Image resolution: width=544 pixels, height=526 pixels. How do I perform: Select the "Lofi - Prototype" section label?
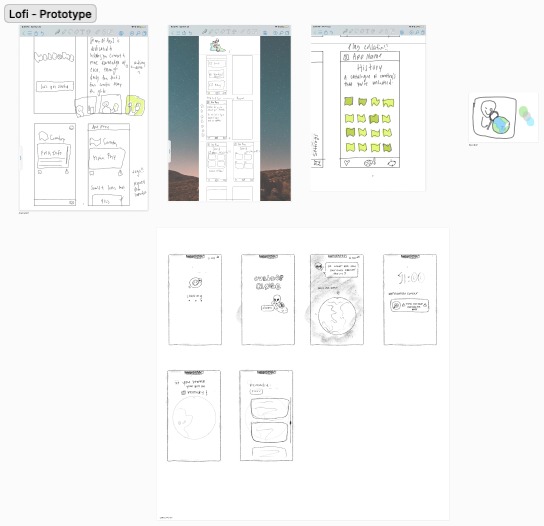click(50, 14)
